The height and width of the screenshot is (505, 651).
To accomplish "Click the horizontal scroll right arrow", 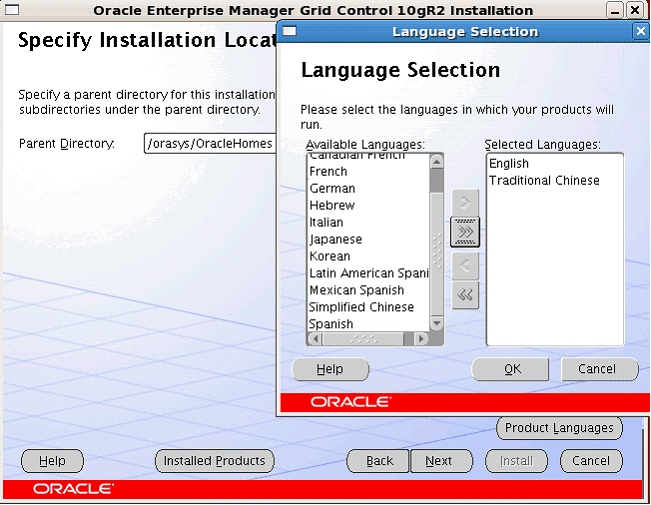I will pyautogui.click(x=421, y=338).
